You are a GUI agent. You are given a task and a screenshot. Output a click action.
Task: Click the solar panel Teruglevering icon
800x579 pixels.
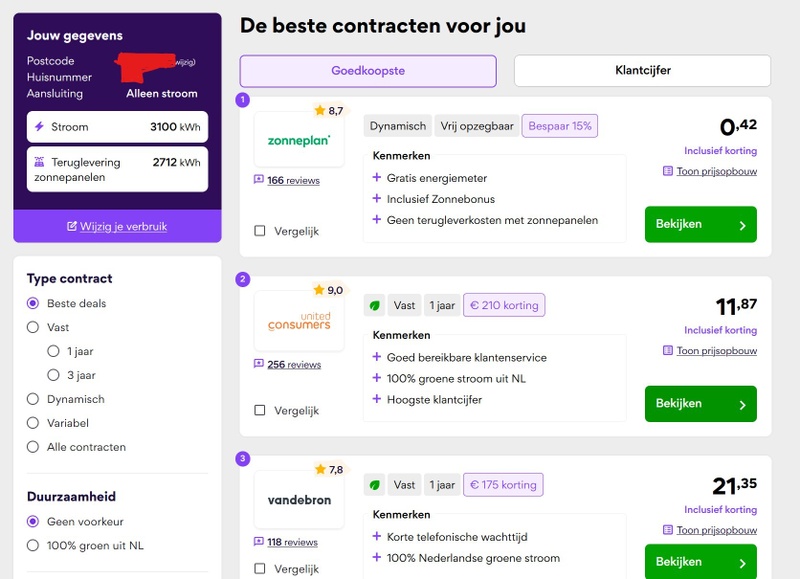[x=39, y=162]
